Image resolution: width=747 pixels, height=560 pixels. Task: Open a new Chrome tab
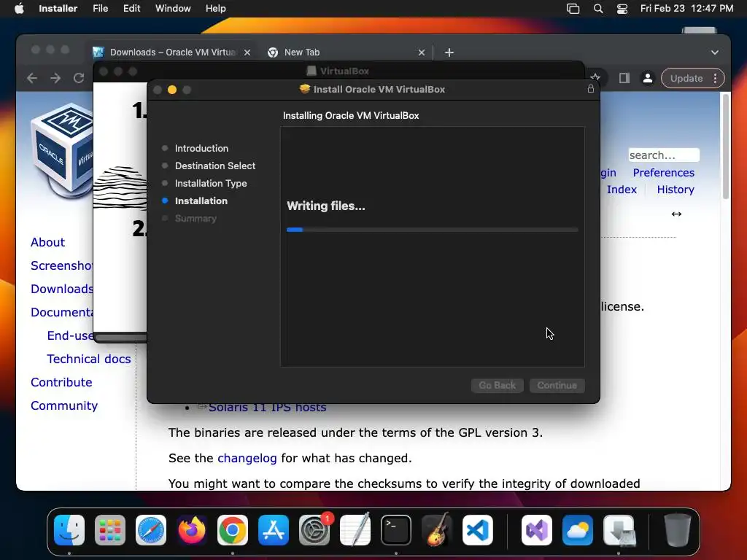coord(449,52)
